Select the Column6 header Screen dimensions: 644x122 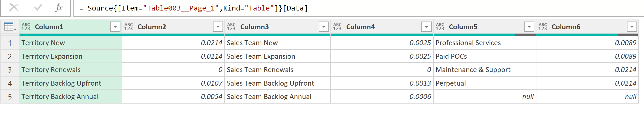(588, 27)
